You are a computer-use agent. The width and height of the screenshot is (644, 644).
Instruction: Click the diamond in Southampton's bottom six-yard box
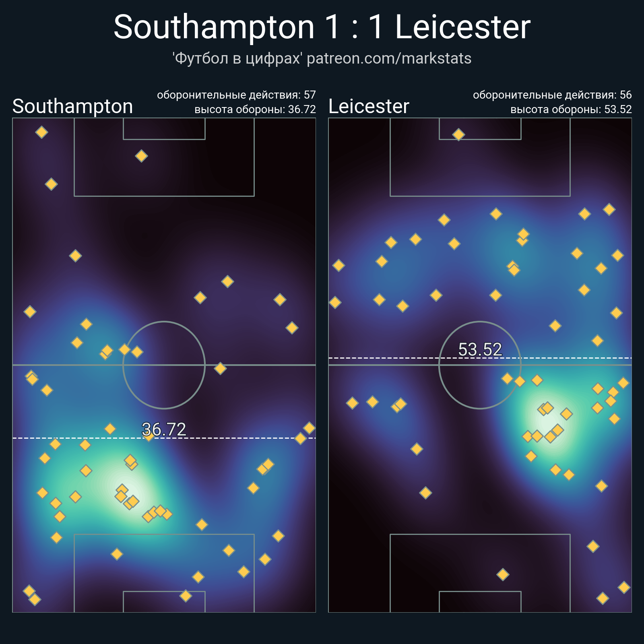(186, 596)
